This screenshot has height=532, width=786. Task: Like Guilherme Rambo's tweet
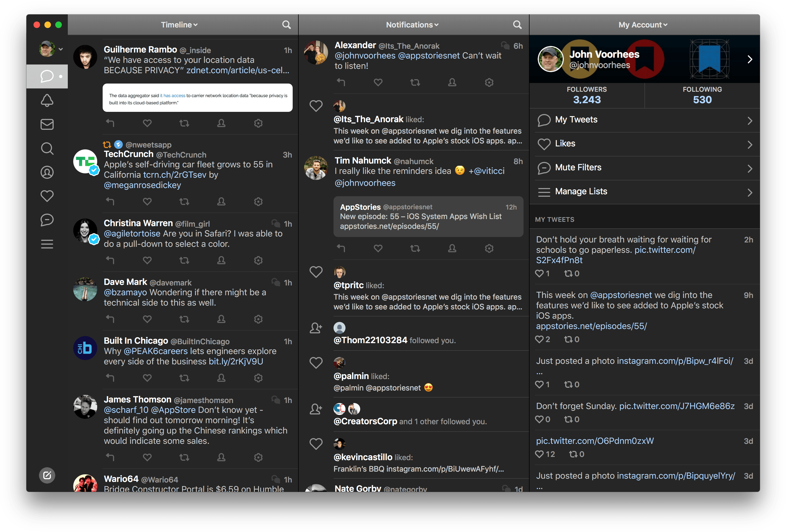tap(147, 123)
